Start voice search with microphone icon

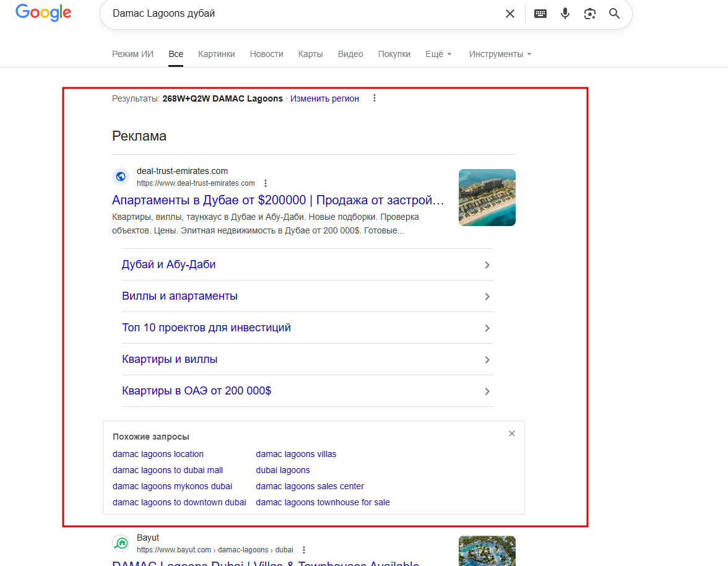(565, 14)
